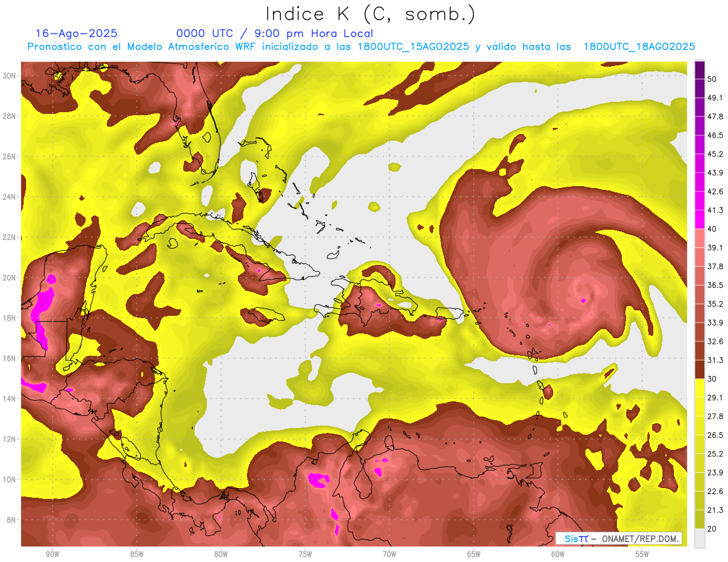The width and height of the screenshot is (728, 562).
Task: Click the color bar value 20
Action: [x=712, y=529]
